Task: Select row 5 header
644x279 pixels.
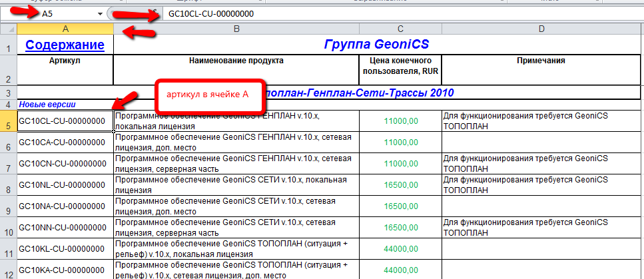Action: point(9,121)
